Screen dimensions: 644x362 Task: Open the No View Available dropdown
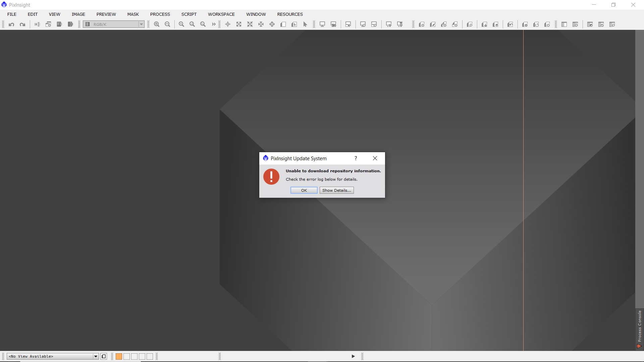coord(53,356)
